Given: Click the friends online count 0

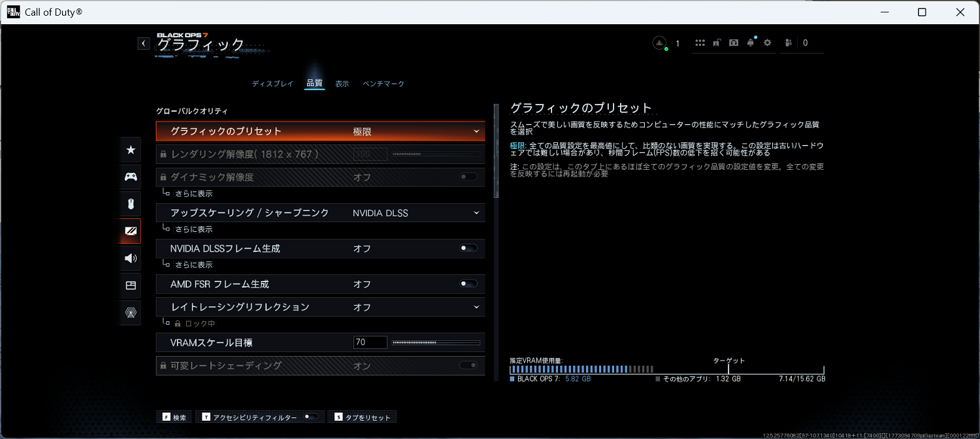Looking at the screenshot, I should tap(805, 43).
